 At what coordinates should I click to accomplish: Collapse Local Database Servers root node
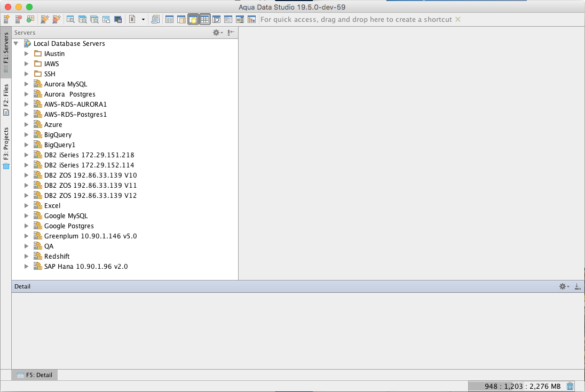(16, 44)
